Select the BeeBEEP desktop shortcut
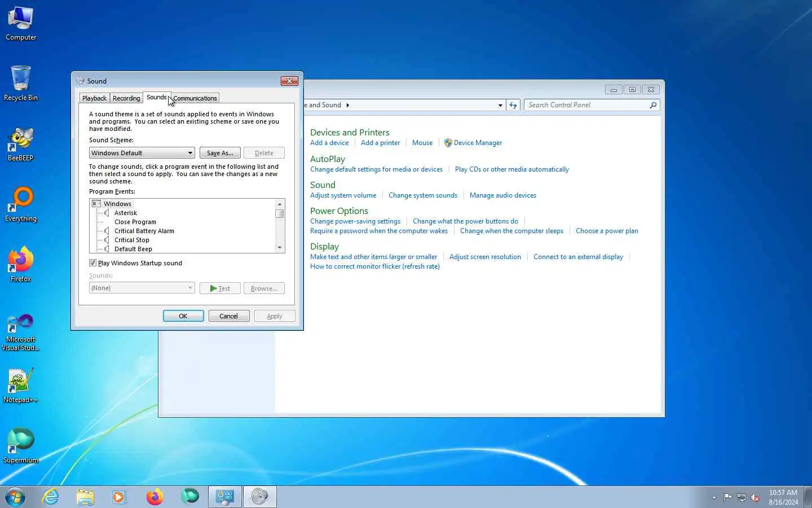This screenshot has width=812, height=508. (21, 144)
